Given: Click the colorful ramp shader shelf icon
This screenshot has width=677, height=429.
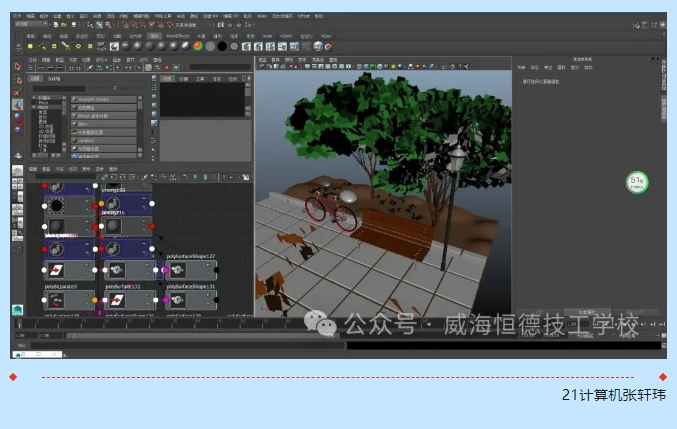Looking at the screenshot, I should 198,46.
